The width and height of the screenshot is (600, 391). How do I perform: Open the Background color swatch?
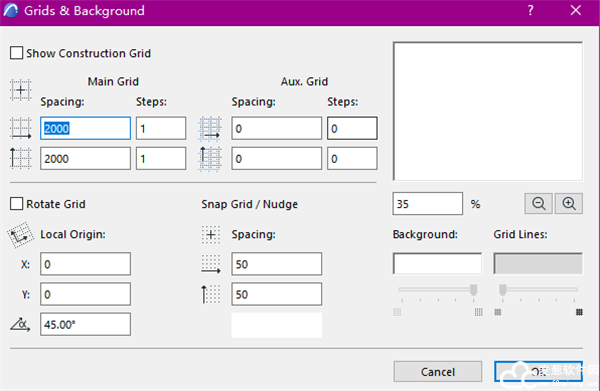(437, 263)
